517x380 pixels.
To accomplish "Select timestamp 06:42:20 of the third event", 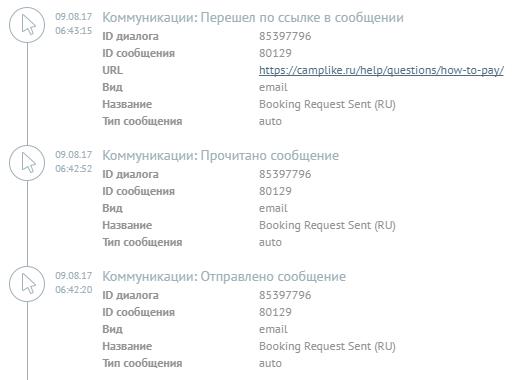I will coord(74,290).
